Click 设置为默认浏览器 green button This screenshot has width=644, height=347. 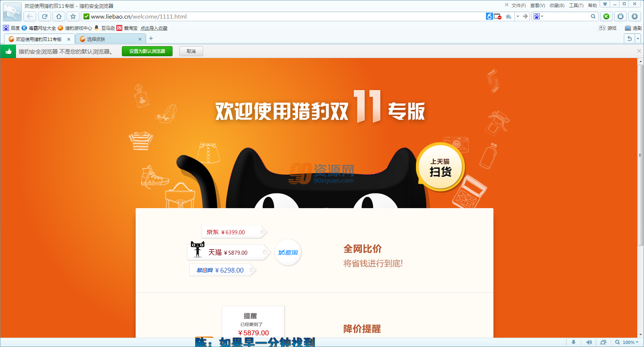(147, 51)
